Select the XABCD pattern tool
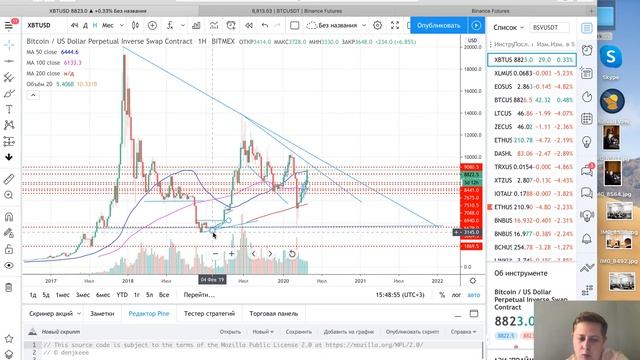Viewport: 640px width, 360px height. point(9,125)
